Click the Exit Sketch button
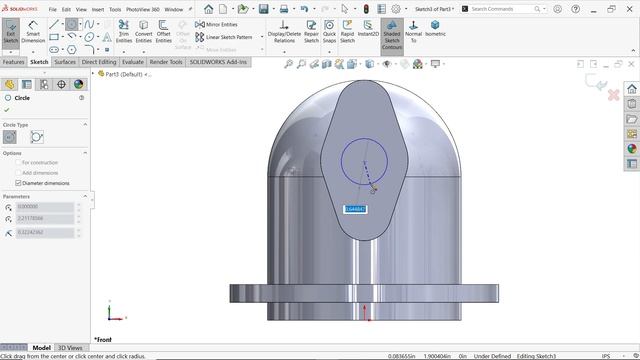This screenshot has width=640, height=360. pos(11,33)
